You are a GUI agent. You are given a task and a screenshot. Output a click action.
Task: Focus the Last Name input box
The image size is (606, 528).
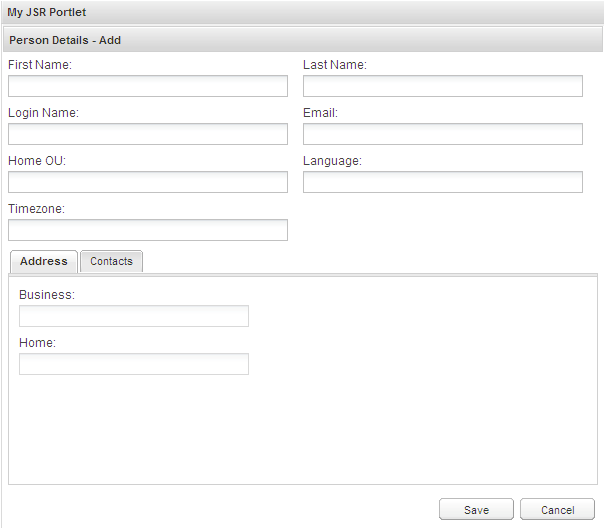(442, 86)
